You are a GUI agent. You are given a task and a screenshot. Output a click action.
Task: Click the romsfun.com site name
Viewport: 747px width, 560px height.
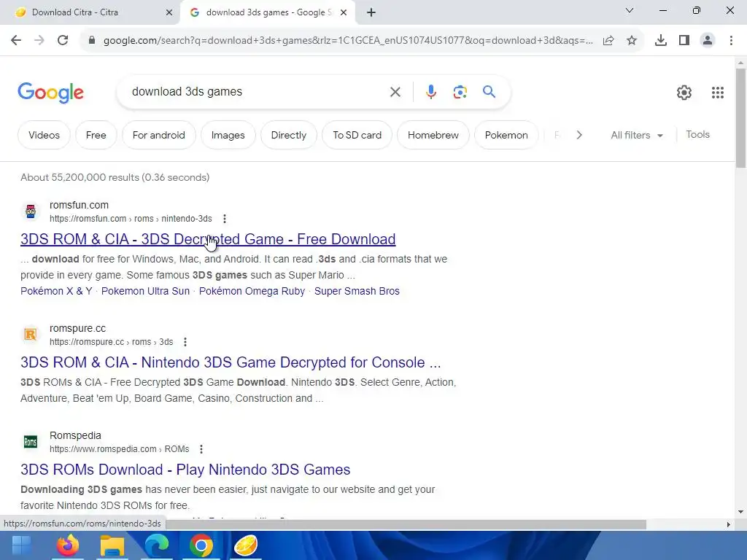tap(79, 205)
